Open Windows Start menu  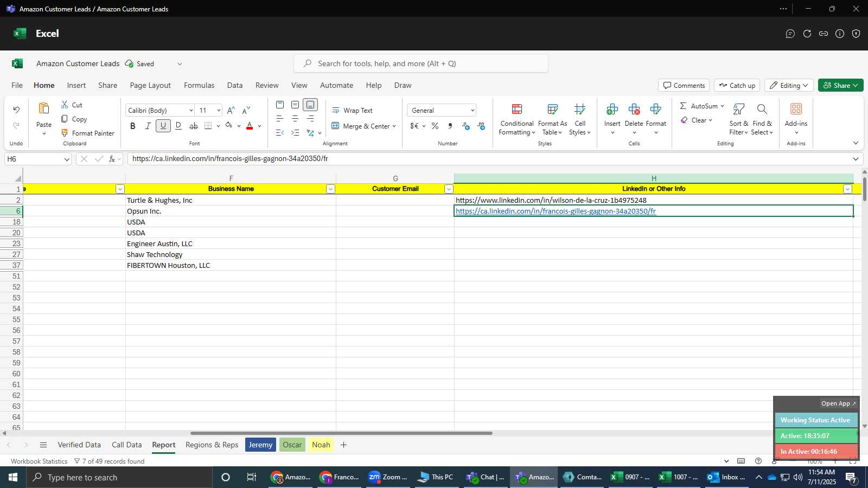coord(13,477)
